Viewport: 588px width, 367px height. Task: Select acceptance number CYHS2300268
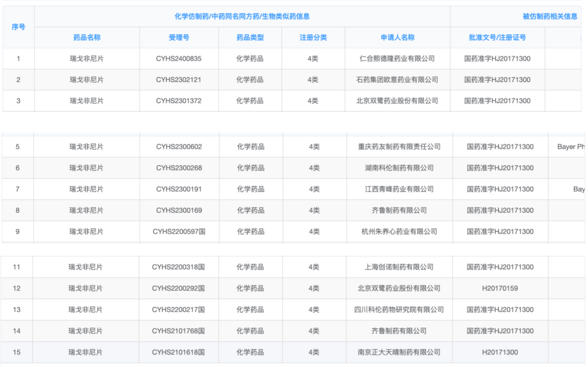(x=179, y=168)
